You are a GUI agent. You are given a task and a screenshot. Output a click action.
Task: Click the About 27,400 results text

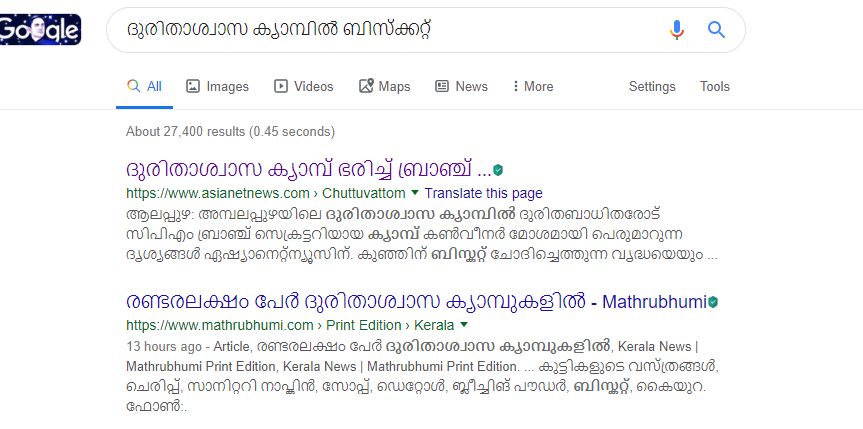(230, 132)
